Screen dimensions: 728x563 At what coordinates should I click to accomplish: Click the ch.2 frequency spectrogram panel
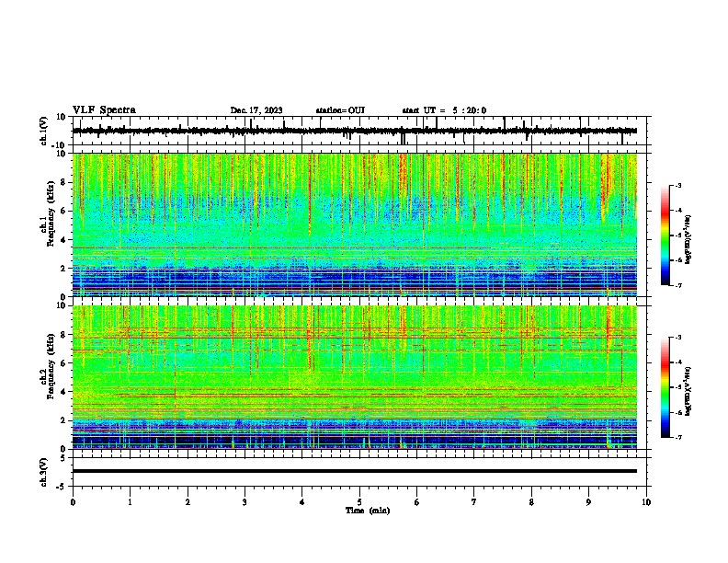(355, 377)
